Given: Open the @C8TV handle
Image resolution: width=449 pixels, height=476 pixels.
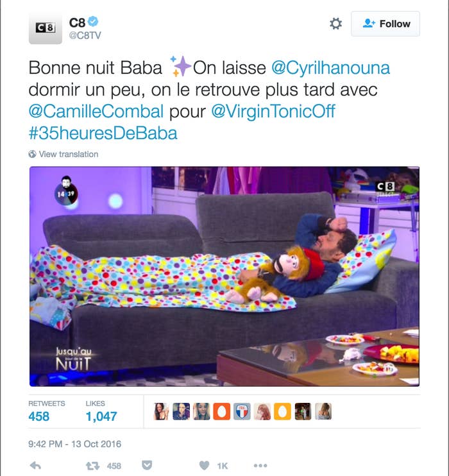Looking at the screenshot, I should [85, 35].
